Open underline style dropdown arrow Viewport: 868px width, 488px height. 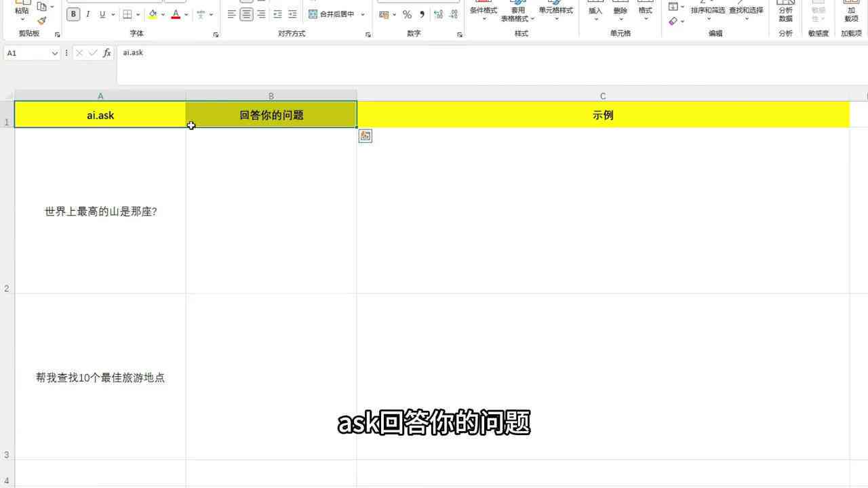[x=113, y=14]
